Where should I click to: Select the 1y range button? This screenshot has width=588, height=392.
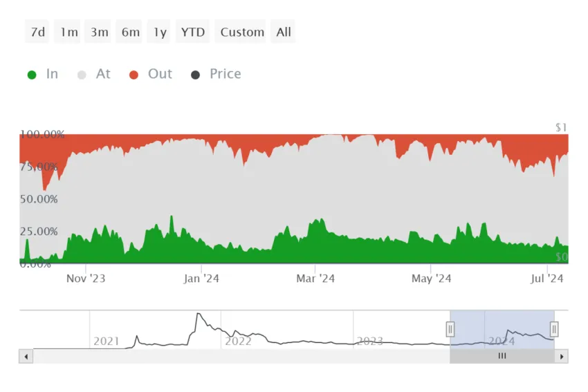[159, 32]
